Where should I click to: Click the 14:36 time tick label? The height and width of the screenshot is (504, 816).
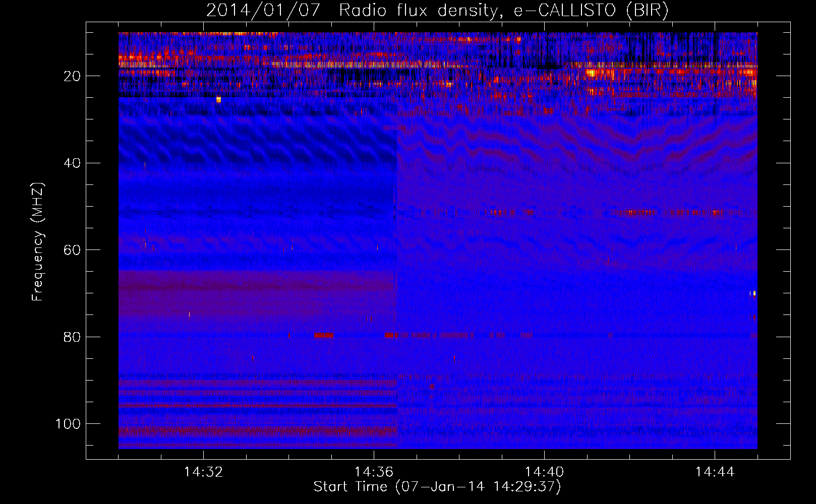pos(374,472)
